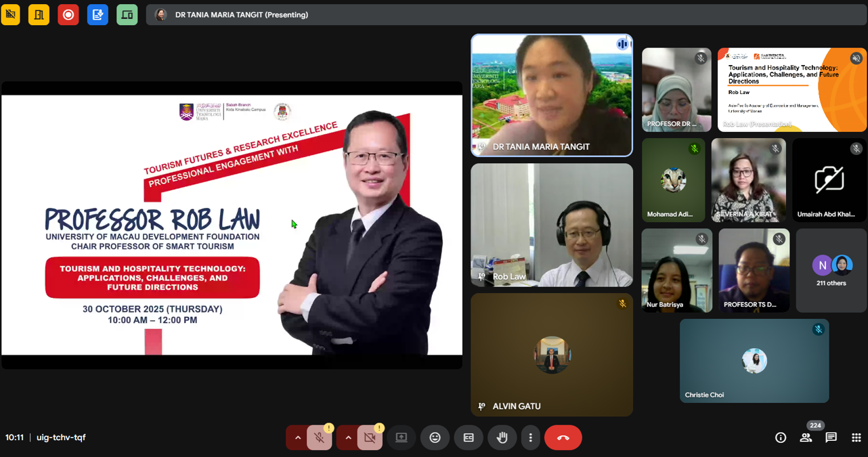Image resolution: width=868 pixels, height=457 pixels.
Task: Click the red recording indicator icon
Action: (x=68, y=14)
